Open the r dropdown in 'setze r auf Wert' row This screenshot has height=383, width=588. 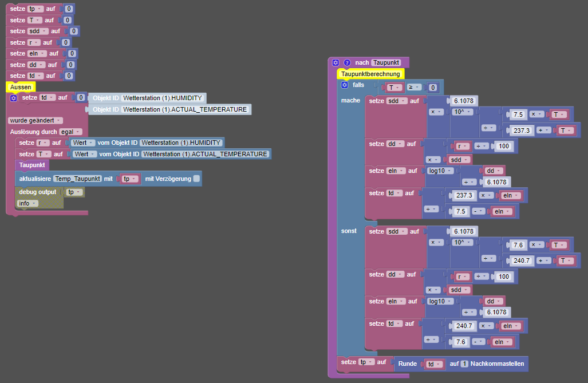click(x=42, y=143)
